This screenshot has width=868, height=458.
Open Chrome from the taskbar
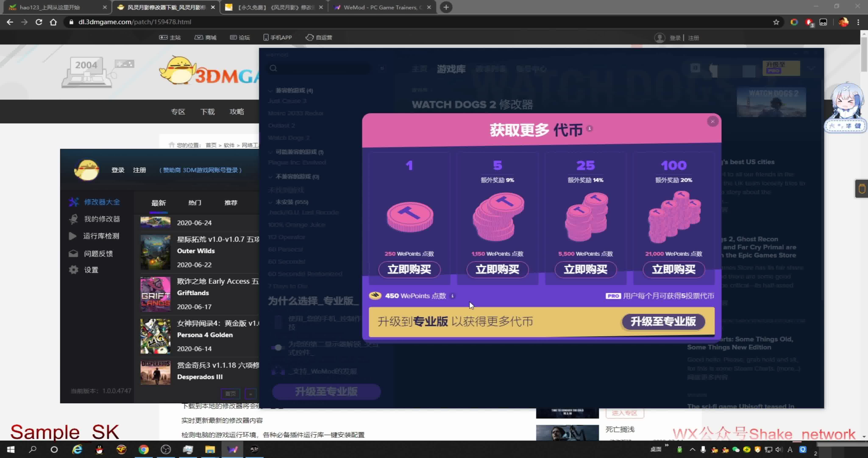[x=143, y=449]
